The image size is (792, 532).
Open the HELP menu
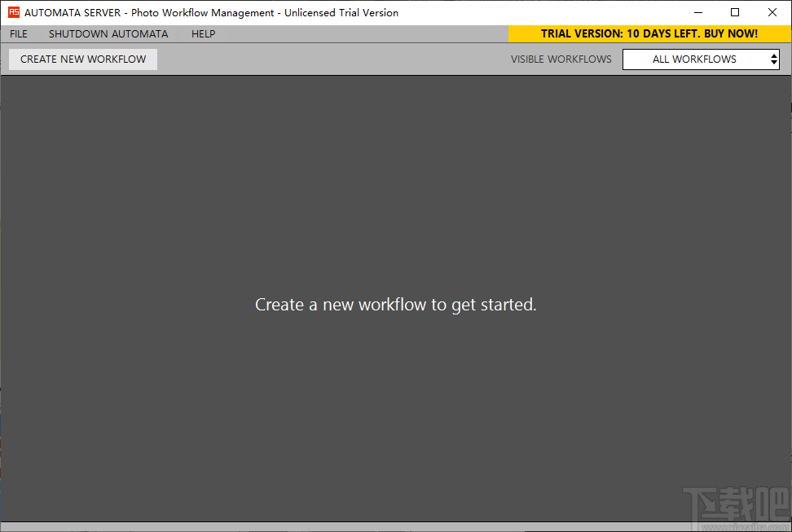pyautogui.click(x=203, y=34)
